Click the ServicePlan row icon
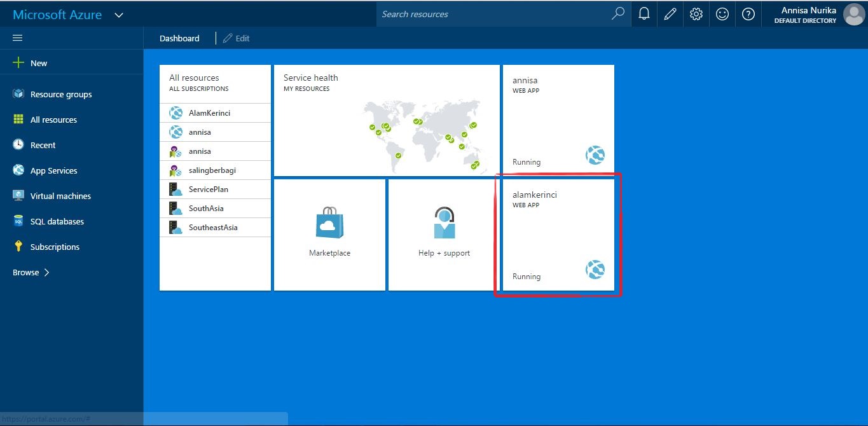Screen dimensions: 868x426 pos(176,189)
